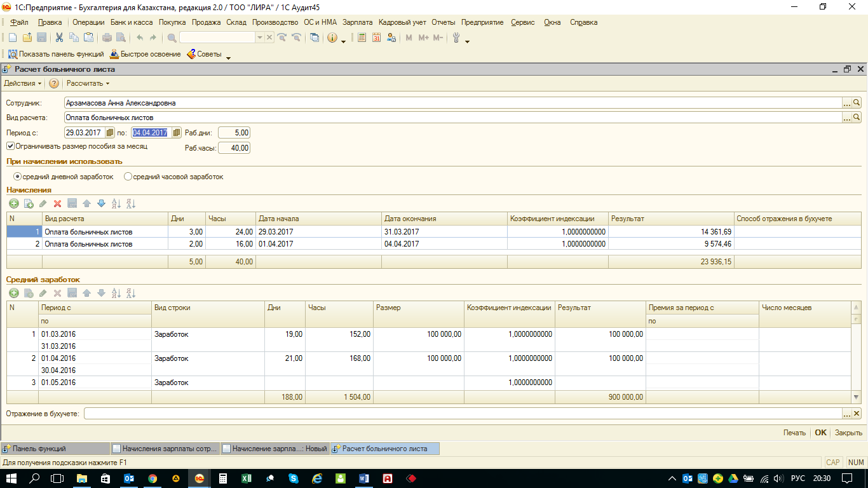Click scroll down arrow in Средний заработок table

click(x=857, y=397)
